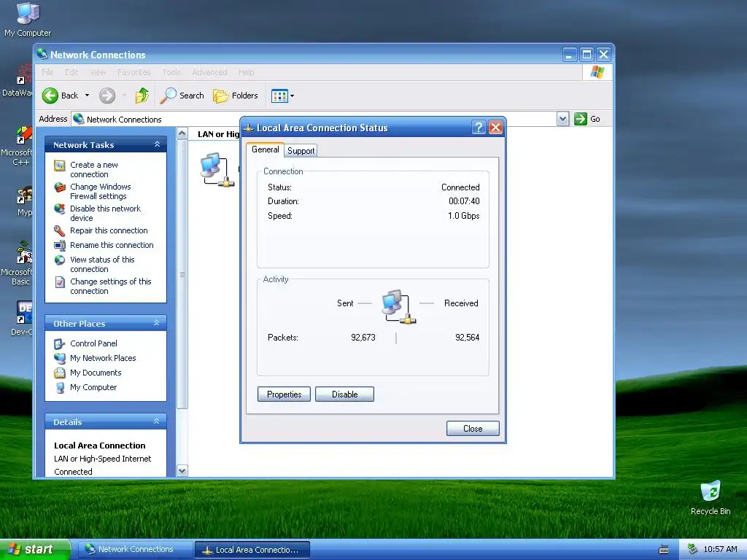Click the Change settings checkmark icon

click(60, 282)
